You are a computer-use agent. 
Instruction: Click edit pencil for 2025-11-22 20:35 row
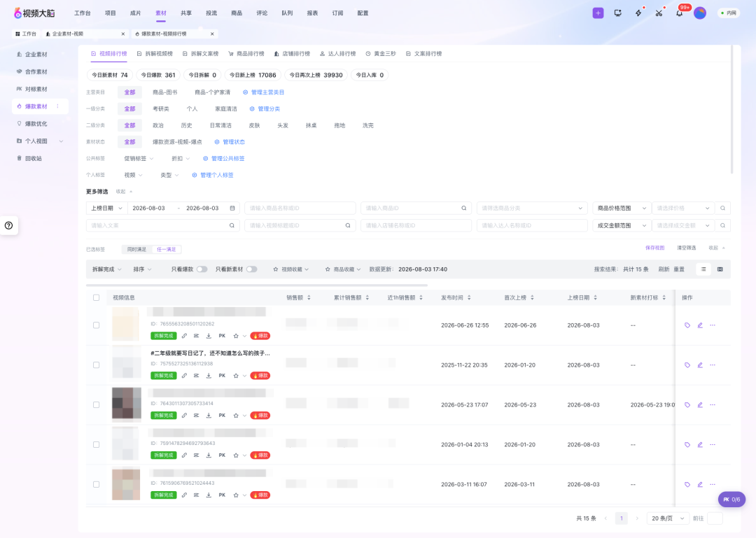[x=700, y=365]
